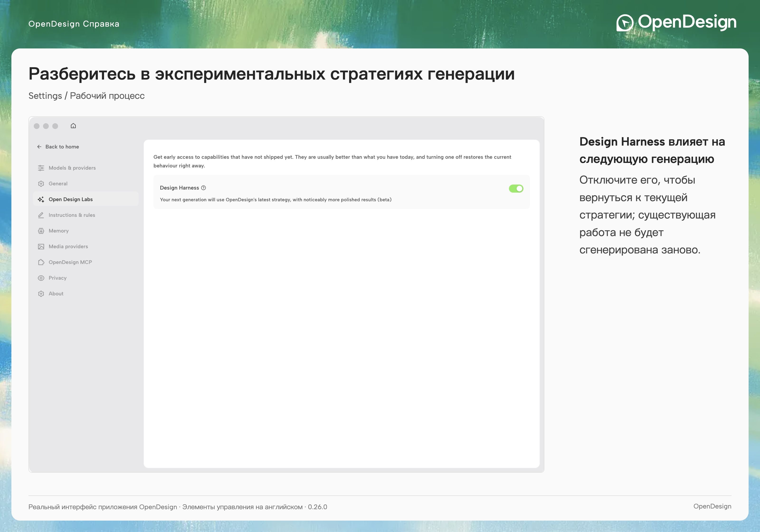The width and height of the screenshot is (760, 532).
Task: Click the gear icon beside About
Action: [41, 294]
